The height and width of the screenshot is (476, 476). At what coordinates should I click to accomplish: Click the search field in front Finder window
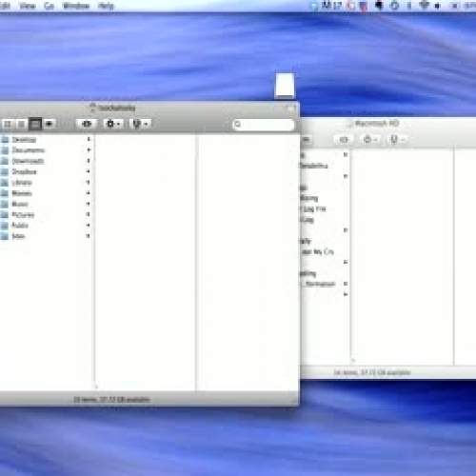click(x=264, y=125)
